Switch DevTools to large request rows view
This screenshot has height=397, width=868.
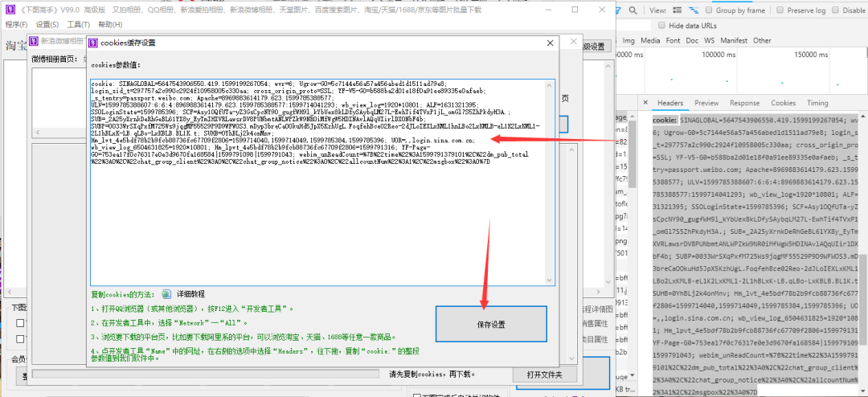pyautogui.click(x=677, y=10)
